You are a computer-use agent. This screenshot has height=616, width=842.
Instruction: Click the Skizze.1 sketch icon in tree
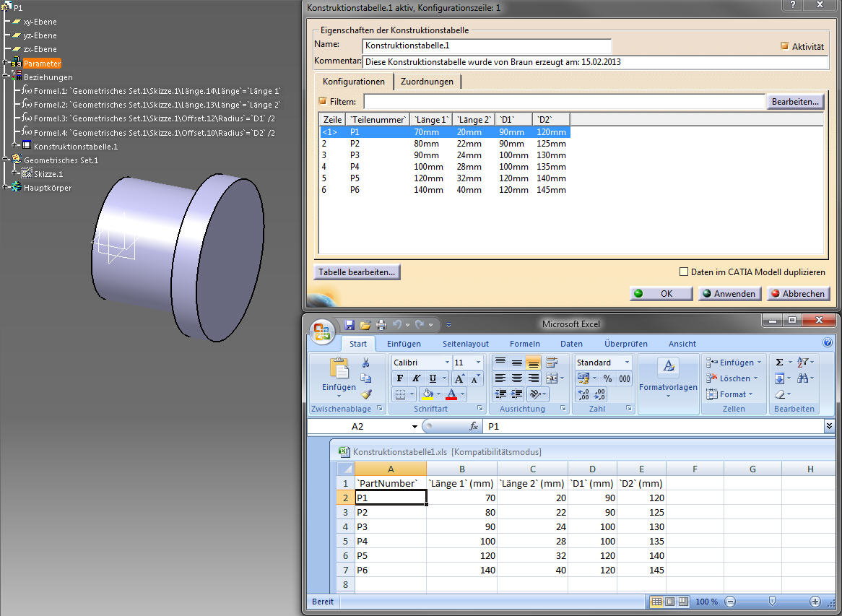coord(26,173)
